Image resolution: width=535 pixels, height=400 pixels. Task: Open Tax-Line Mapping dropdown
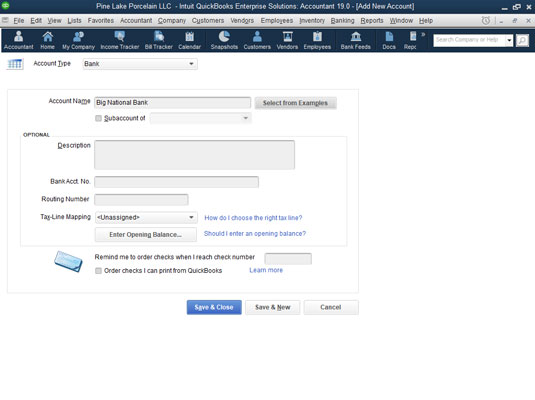tap(146, 217)
